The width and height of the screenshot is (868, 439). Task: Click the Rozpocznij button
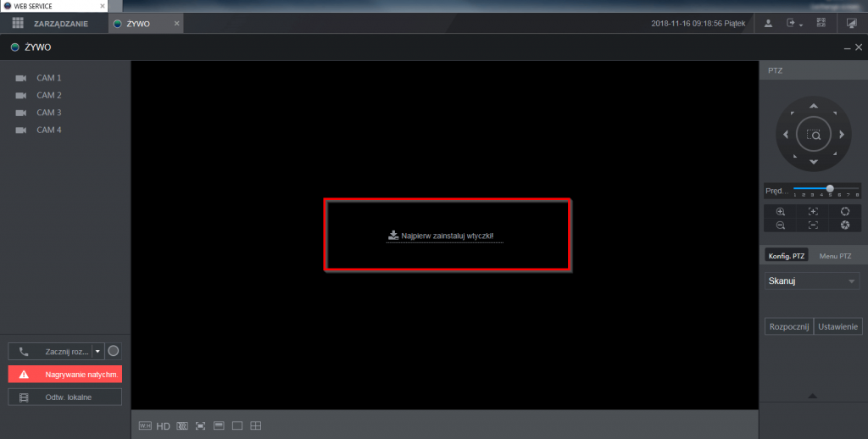pyautogui.click(x=788, y=326)
